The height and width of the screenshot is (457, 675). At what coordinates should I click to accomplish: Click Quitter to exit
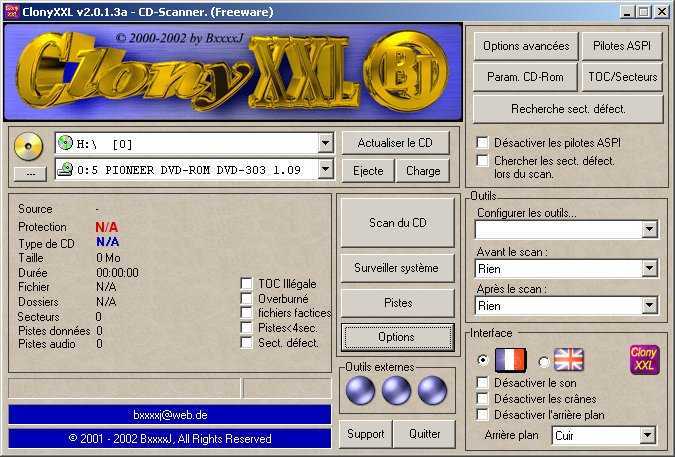424,434
